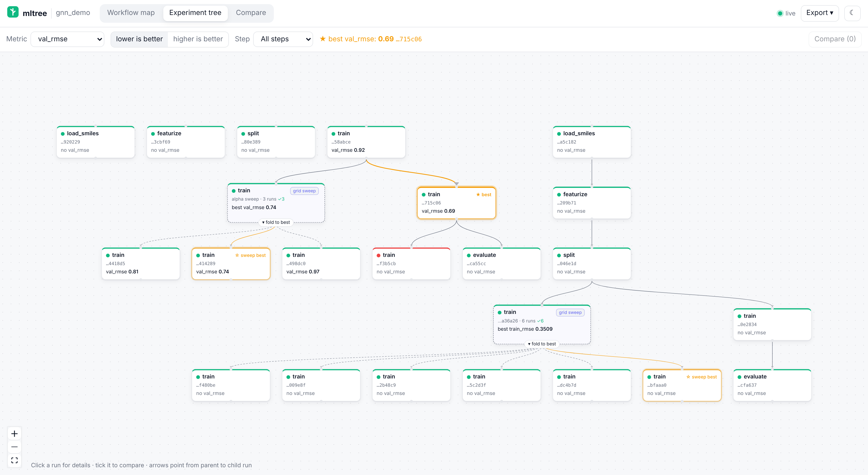Viewport: 868px width, 475px height.
Task: Open the Export dropdown menu
Action: [819, 13]
